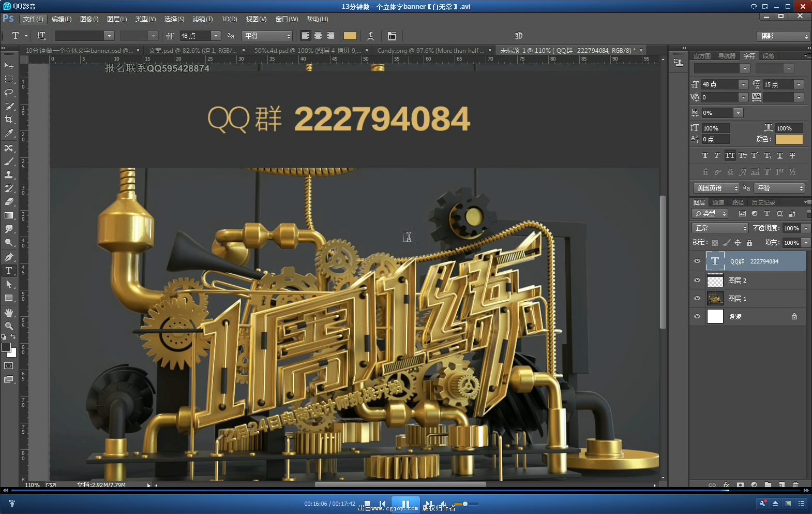The image size is (812, 514).
Task: Pause the QQ player video
Action: tap(405, 504)
